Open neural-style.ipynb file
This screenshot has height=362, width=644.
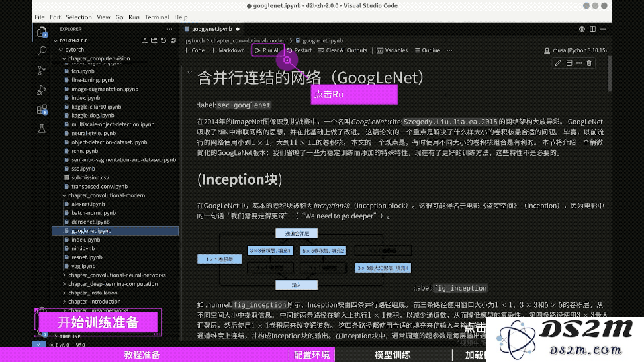pos(93,133)
